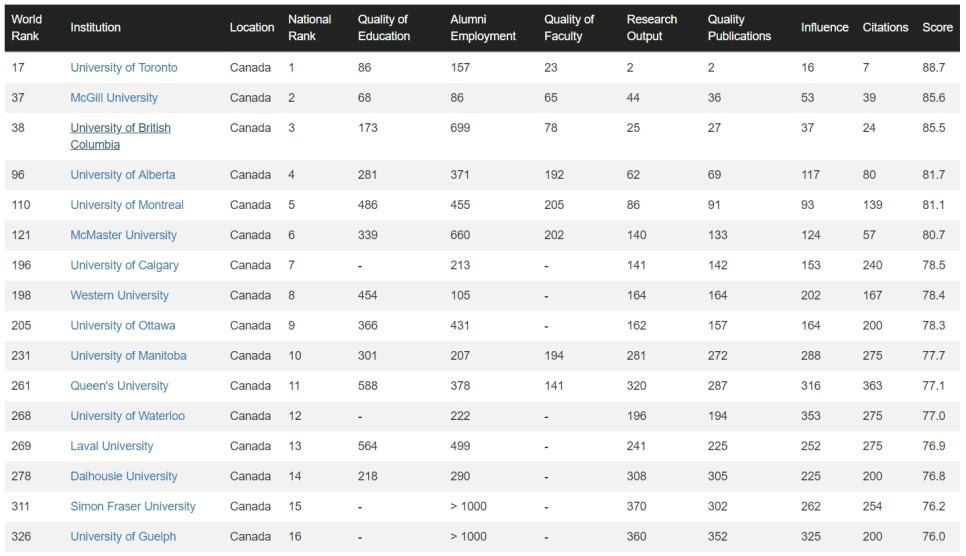The height and width of the screenshot is (556, 966).
Task: Click the University of Guelph link
Action: pyautogui.click(x=123, y=538)
